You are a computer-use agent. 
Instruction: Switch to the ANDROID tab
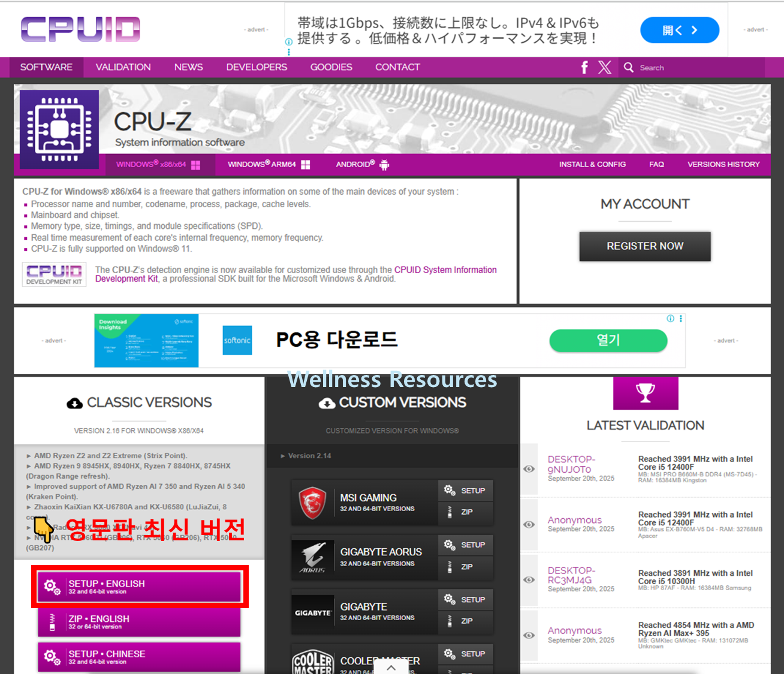pos(363,165)
